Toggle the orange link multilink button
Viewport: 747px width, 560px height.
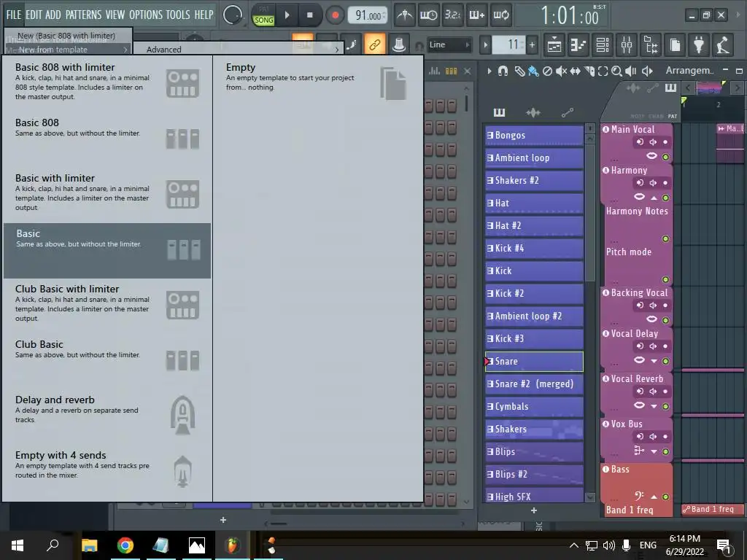[375, 44]
